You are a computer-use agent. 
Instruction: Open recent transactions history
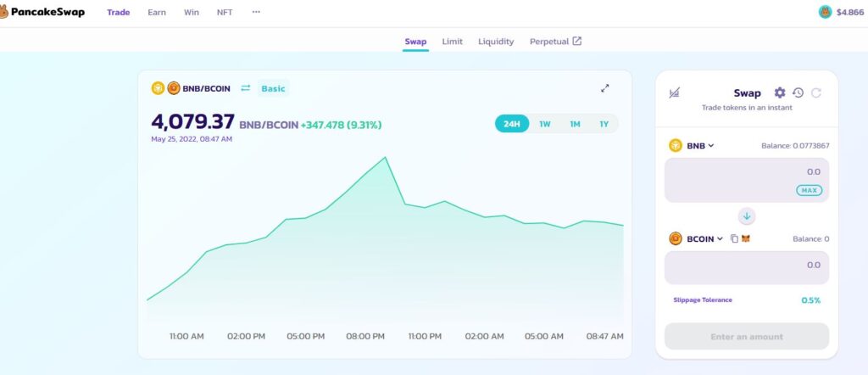[798, 92]
